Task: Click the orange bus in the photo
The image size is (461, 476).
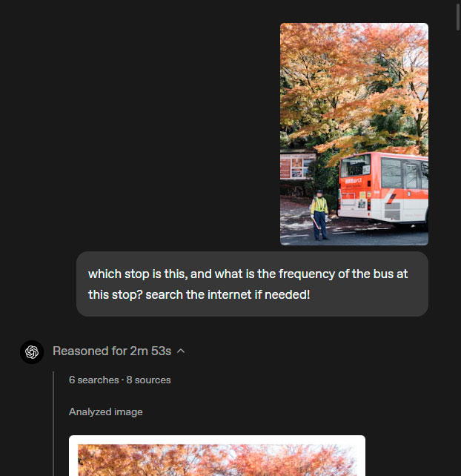Action: (x=383, y=189)
